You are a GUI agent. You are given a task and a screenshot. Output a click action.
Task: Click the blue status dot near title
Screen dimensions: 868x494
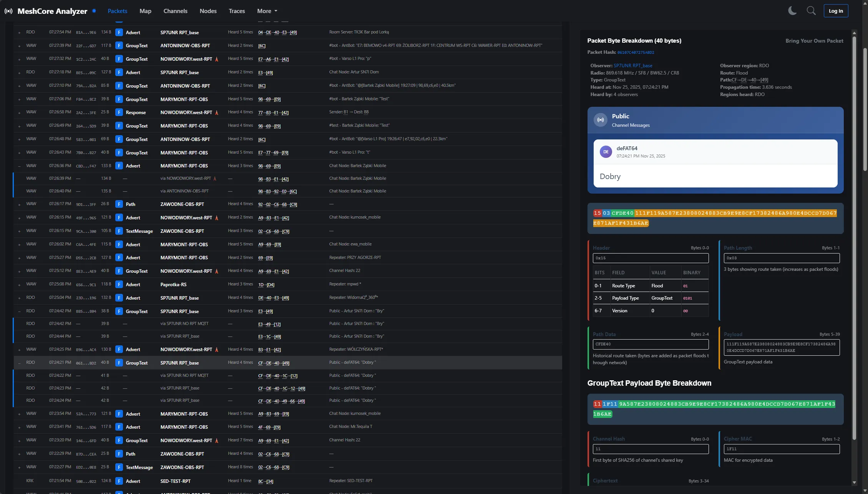pos(94,11)
